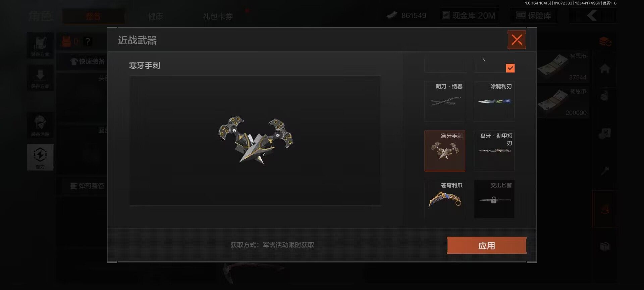
Task: Open the 能力 lightning ability icon
Action: click(x=40, y=157)
